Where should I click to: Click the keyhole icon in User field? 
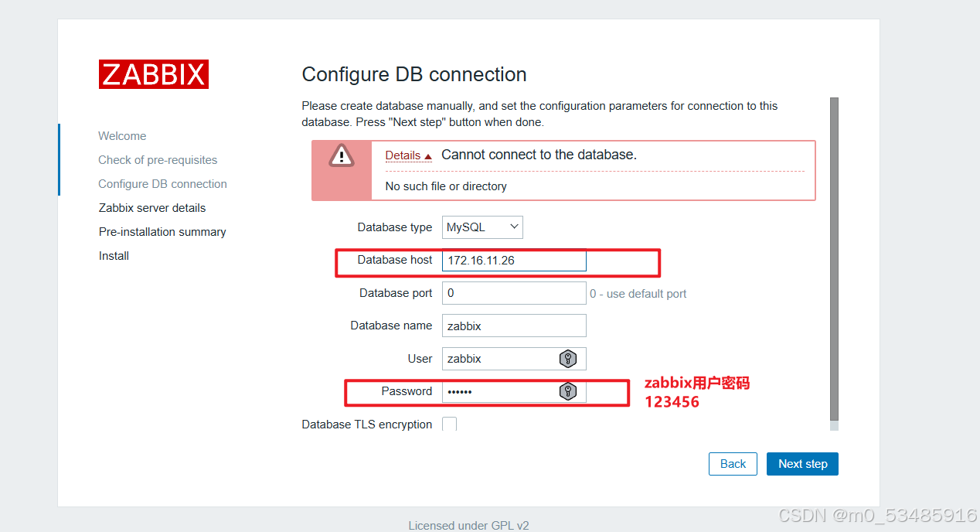(x=568, y=358)
